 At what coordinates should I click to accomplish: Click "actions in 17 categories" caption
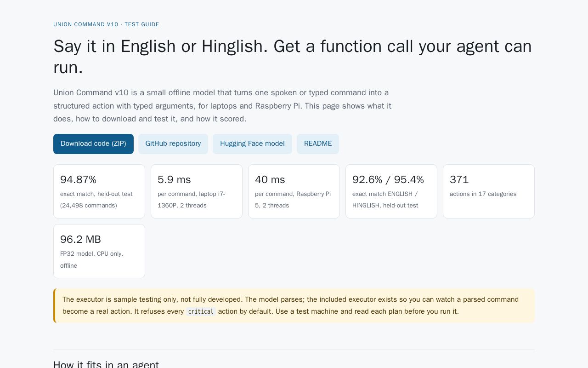point(483,194)
